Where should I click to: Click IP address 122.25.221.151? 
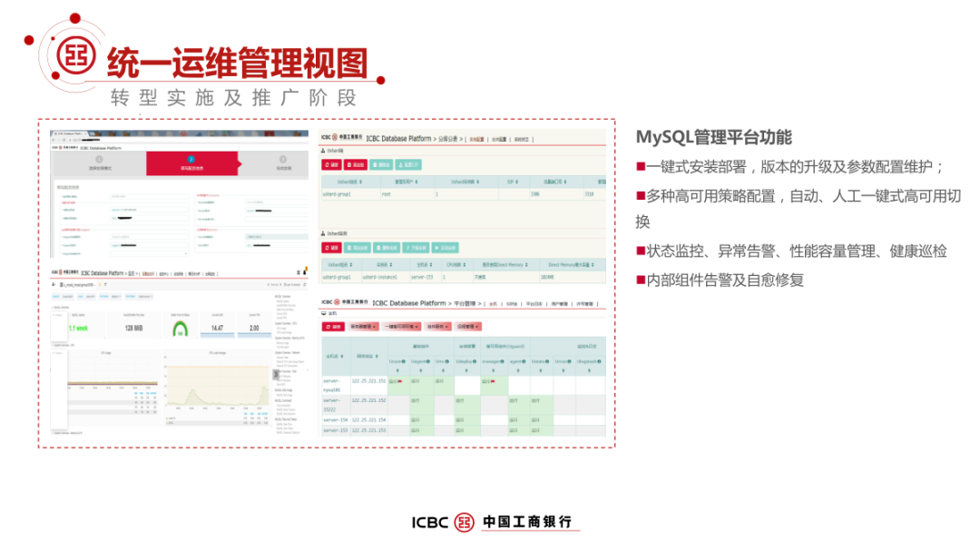pos(368,381)
